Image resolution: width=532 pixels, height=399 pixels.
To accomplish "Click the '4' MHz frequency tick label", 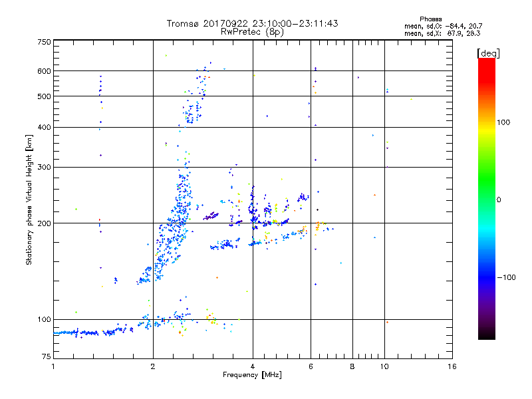I will (253, 366).
